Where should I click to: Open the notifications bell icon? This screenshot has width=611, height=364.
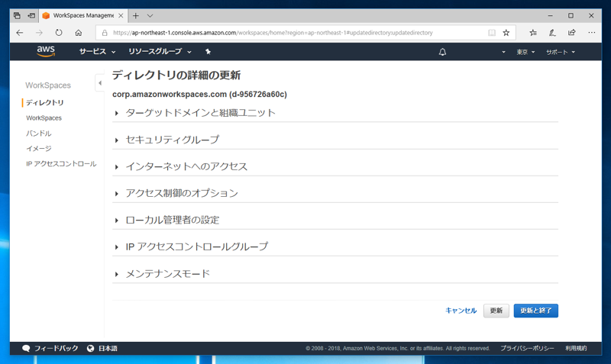pyautogui.click(x=442, y=52)
